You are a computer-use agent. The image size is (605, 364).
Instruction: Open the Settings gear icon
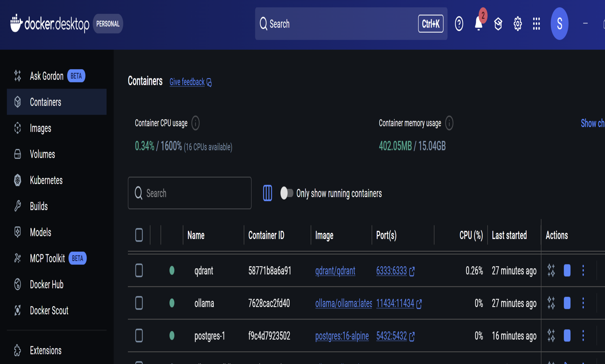click(517, 24)
